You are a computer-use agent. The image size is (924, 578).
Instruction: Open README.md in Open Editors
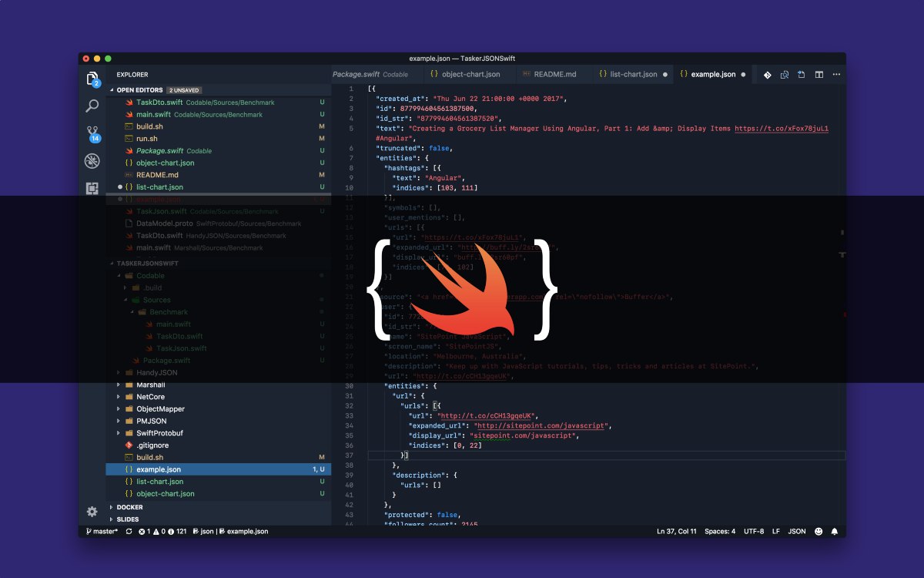click(x=219, y=175)
